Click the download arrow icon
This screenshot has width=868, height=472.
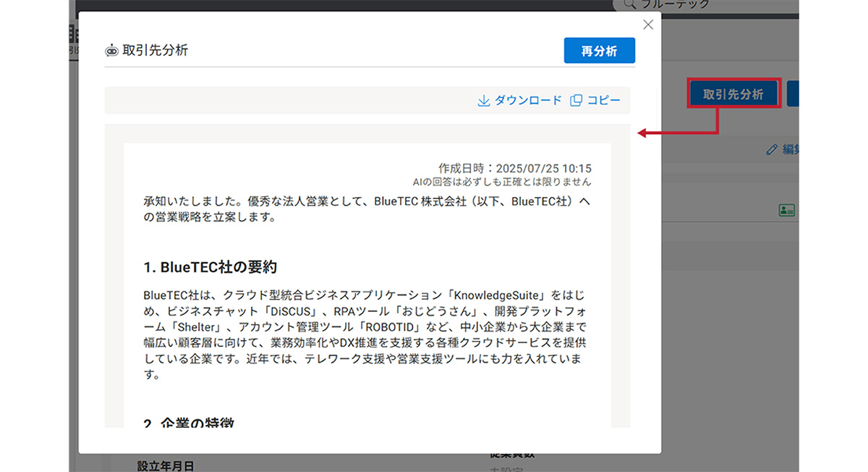(x=484, y=101)
